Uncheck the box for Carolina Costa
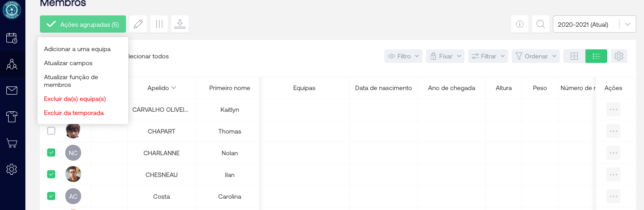Viewport: 644px width, 210px height. click(51, 196)
